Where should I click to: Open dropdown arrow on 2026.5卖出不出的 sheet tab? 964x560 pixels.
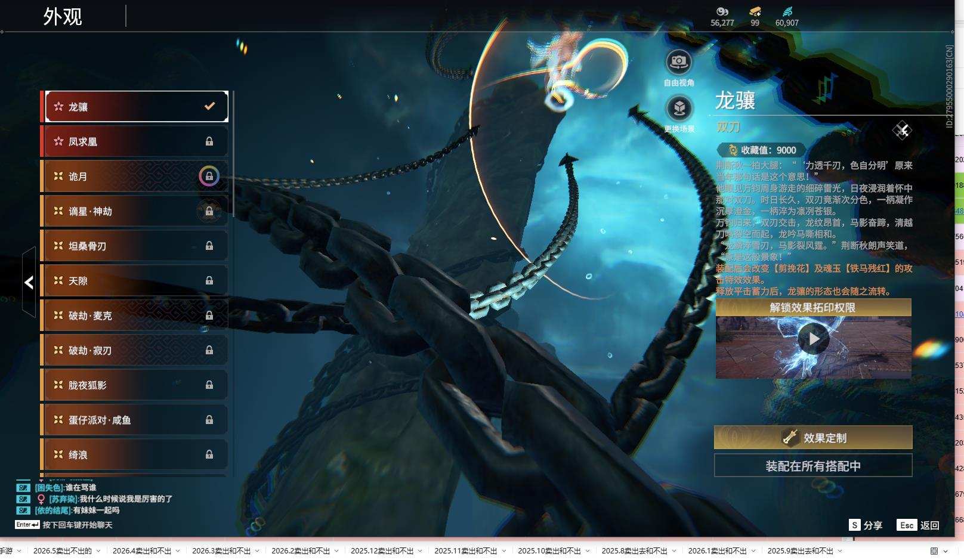pos(98,551)
